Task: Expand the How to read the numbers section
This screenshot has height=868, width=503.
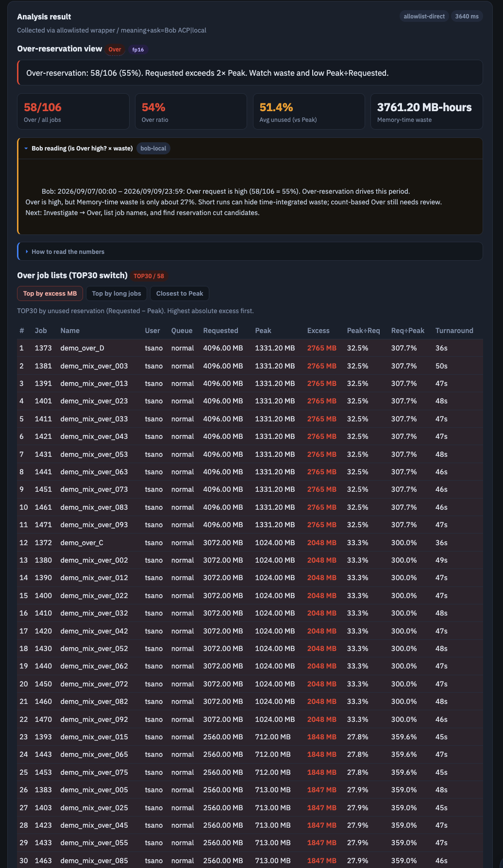Action: (x=250, y=251)
